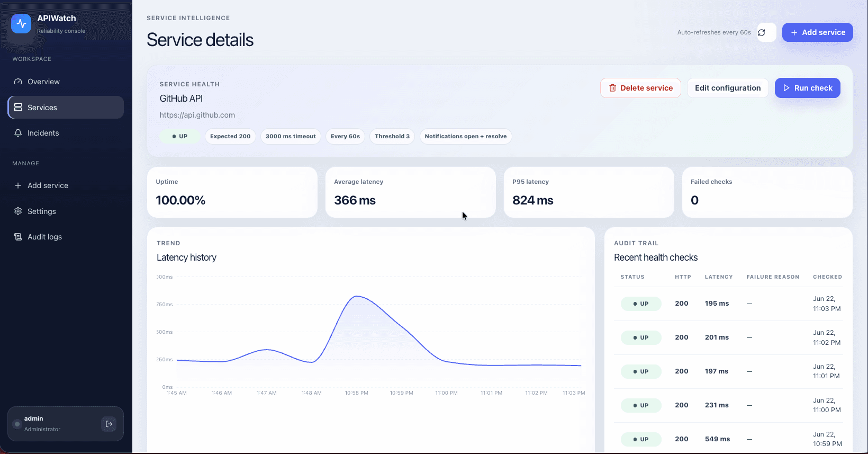This screenshot has width=868, height=454.
Task: Click the 195 ms latency cell
Action: pos(717,304)
